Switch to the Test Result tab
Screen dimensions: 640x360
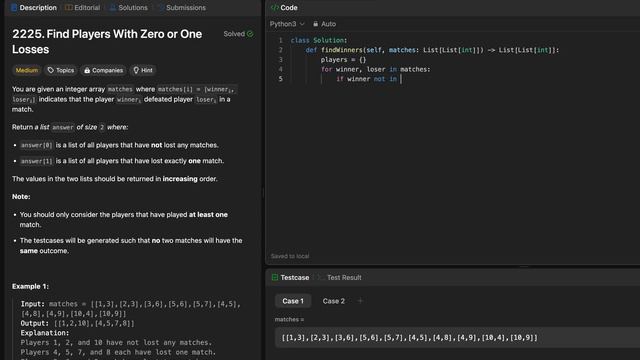(x=340, y=278)
